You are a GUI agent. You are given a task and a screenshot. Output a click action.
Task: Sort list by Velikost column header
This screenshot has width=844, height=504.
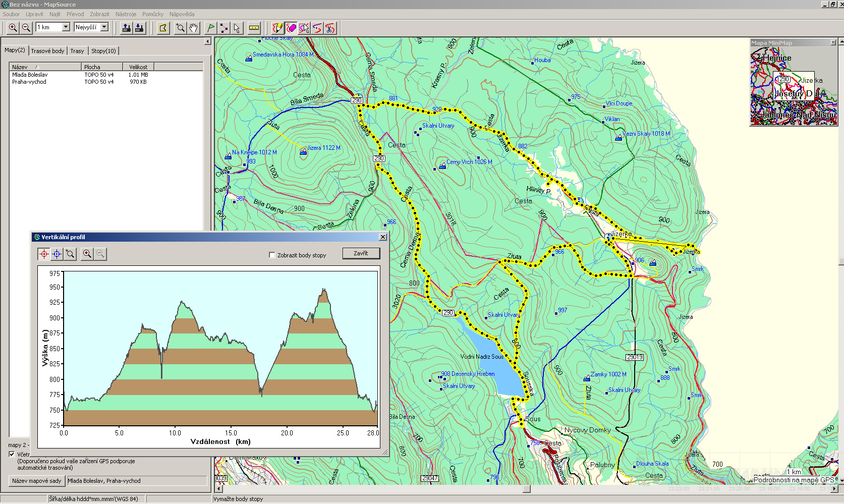[138, 67]
